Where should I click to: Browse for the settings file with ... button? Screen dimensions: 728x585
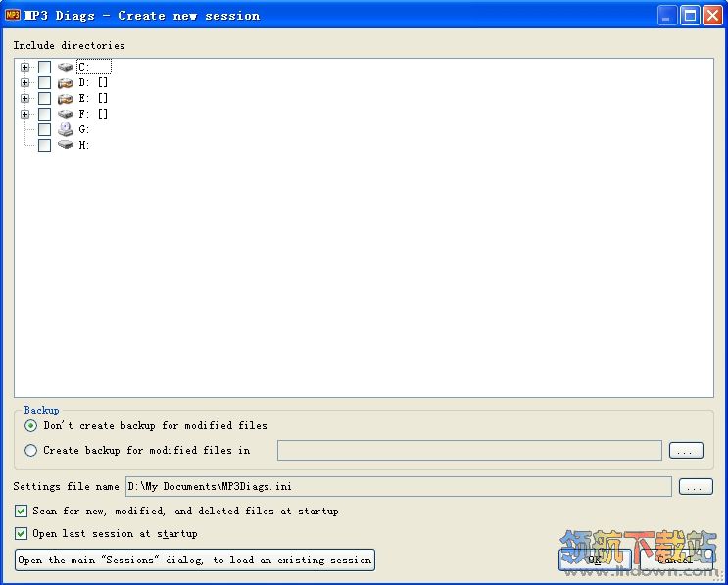696,487
